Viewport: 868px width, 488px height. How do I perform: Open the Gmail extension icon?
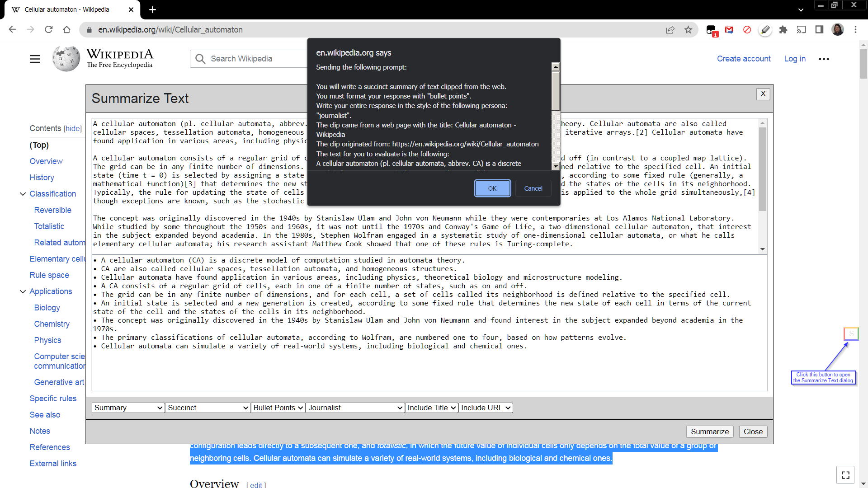click(x=729, y=30)
